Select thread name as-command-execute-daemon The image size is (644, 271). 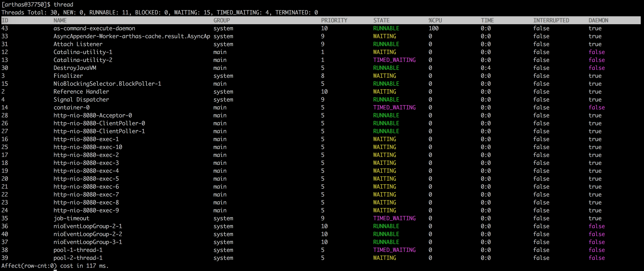click(94, 28)
